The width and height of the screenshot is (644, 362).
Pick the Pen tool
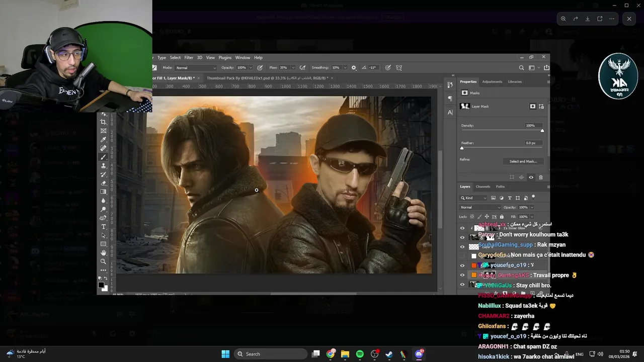[104, 218]
